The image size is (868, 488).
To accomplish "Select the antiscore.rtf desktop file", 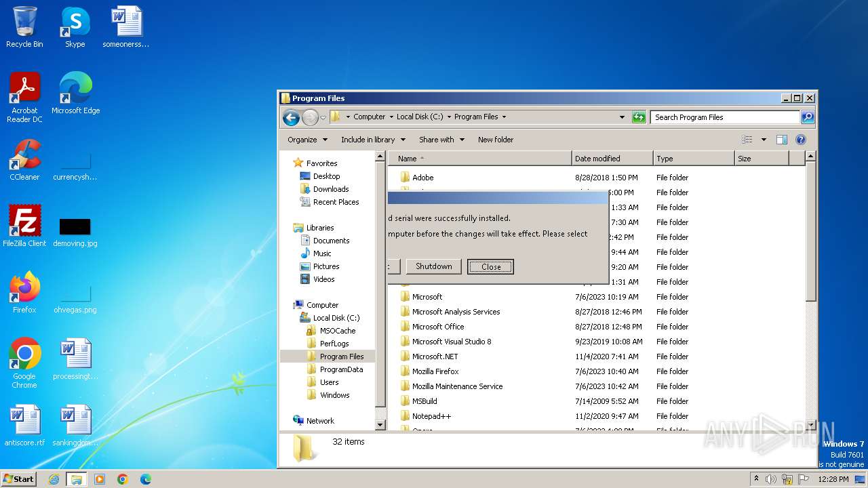I will [x=24, y=425].
